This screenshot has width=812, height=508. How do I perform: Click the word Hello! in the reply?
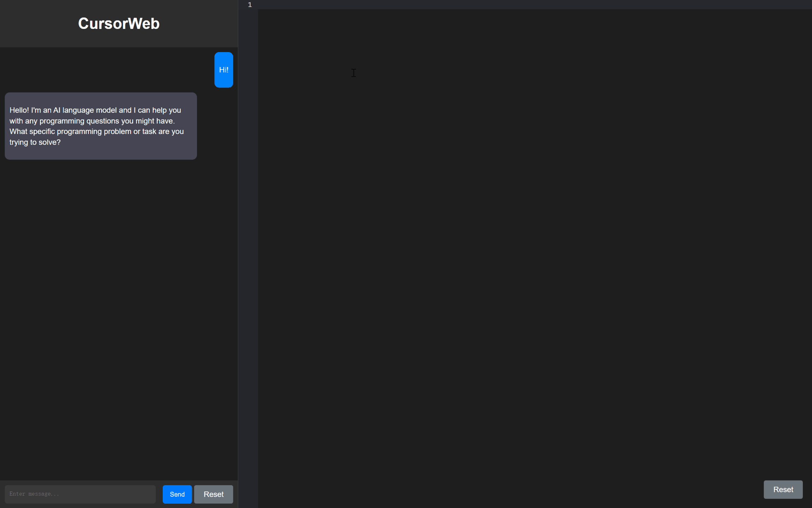point(19,110)
